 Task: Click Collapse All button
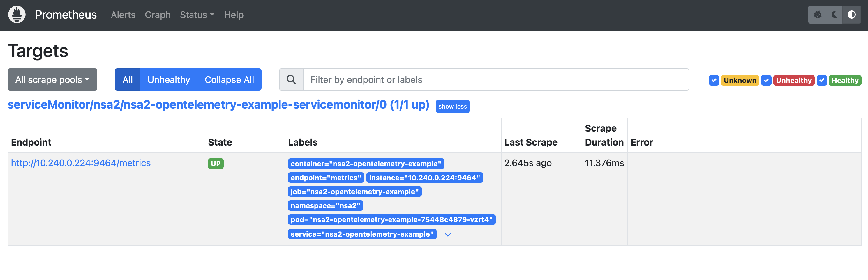229,79
